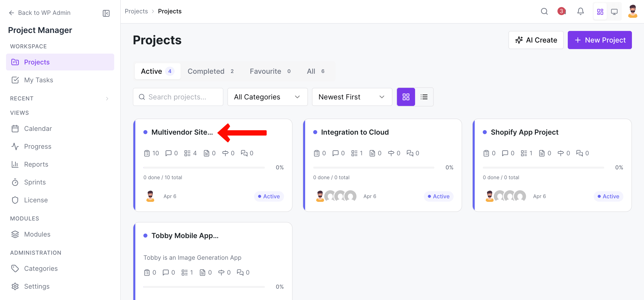Open the Sprints view in the sidebar

pos(35,182)
